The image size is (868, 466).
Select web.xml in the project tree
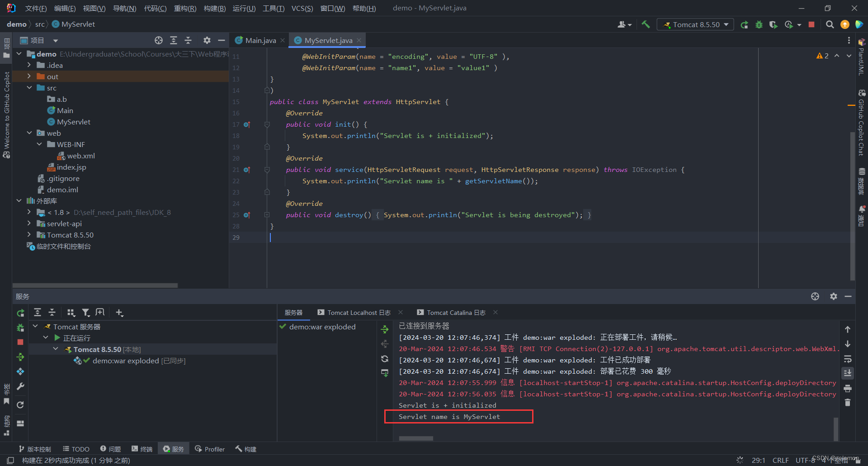coord(80,156)
